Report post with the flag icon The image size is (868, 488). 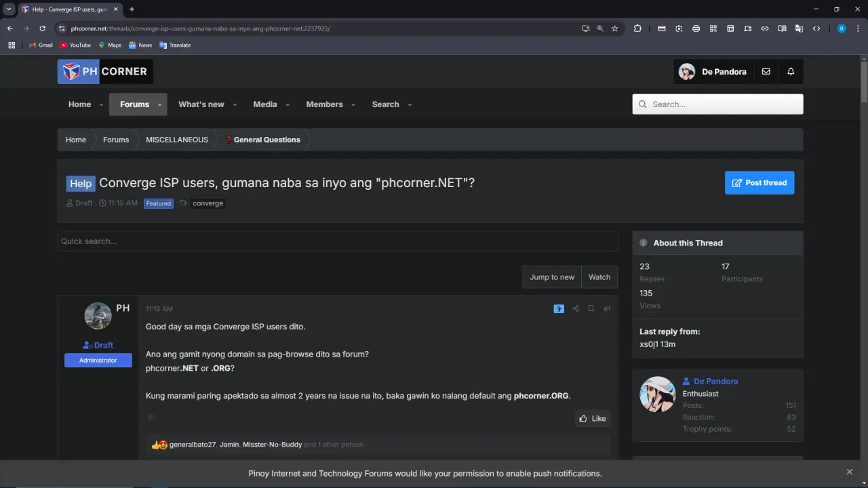[152, 418]
